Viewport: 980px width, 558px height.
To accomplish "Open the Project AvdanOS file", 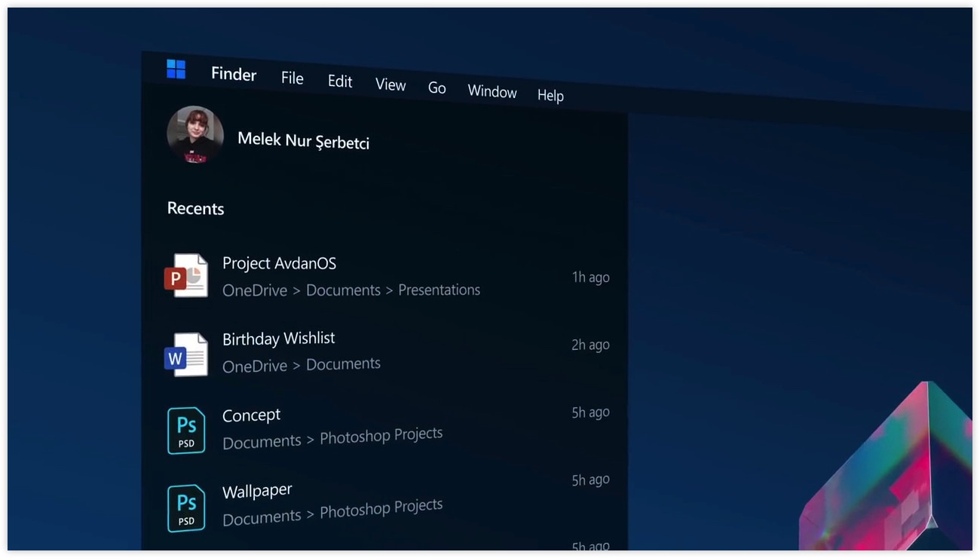I will tap(279, 263).
